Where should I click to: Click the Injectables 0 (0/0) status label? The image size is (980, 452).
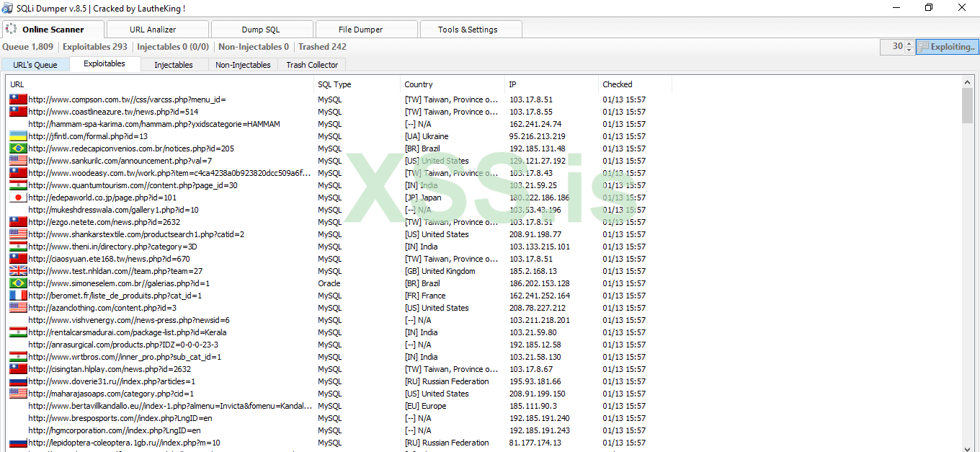pyautogui.click(x=173, y=47)
